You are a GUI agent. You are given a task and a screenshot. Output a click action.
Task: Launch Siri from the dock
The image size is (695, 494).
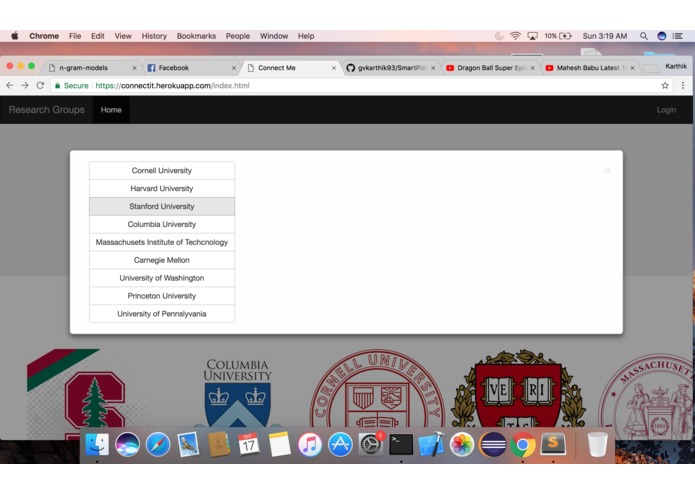tap(127, 444)
